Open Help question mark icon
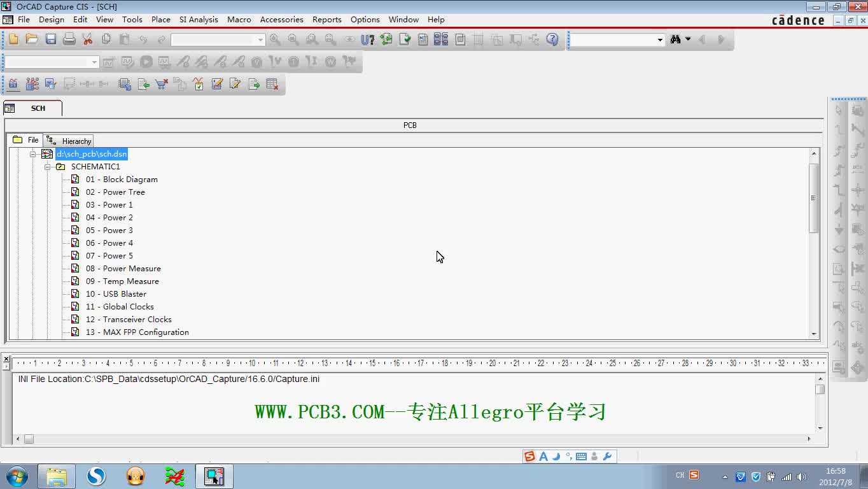Image resolution: width=868 pixels, height=489 pixels. pyautogui.click(x=552, y=39)
